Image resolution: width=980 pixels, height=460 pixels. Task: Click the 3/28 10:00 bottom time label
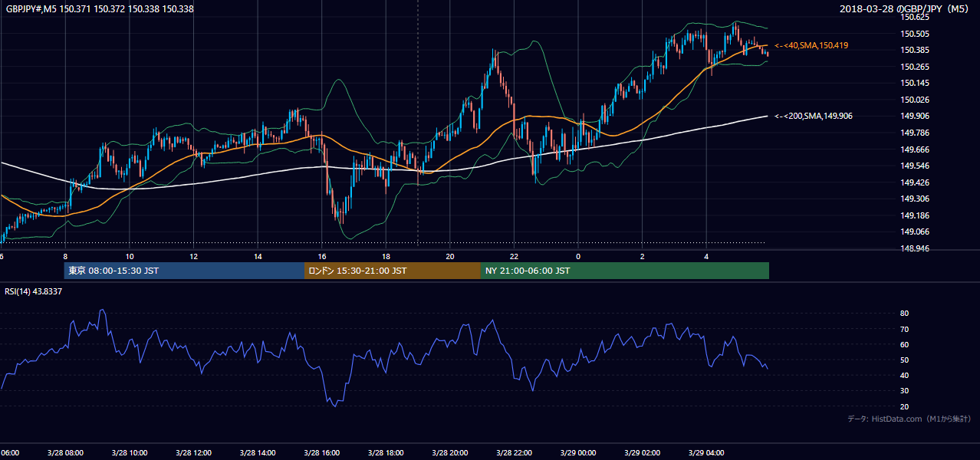click(130, 453)
